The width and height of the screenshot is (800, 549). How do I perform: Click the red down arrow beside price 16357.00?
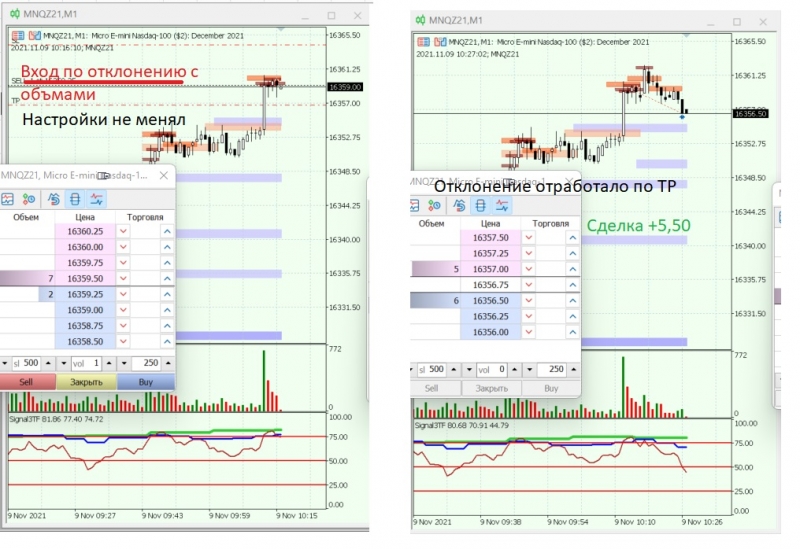tap(529, 269)
